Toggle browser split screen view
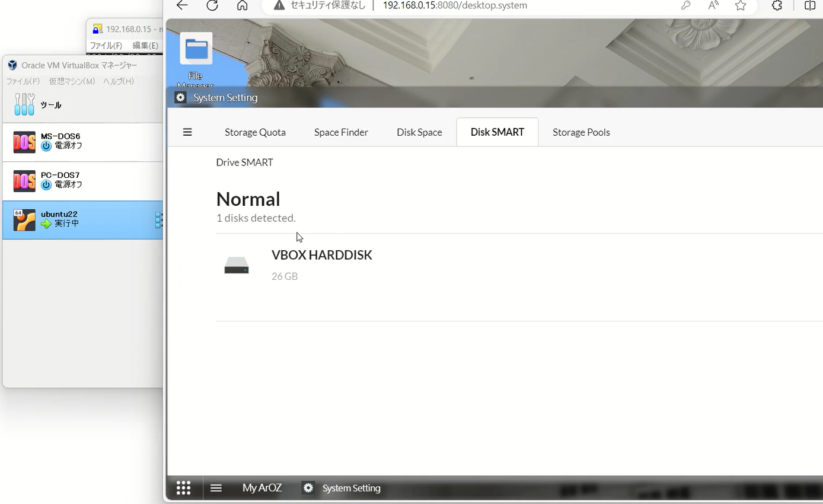 click(x=810, y=5)
